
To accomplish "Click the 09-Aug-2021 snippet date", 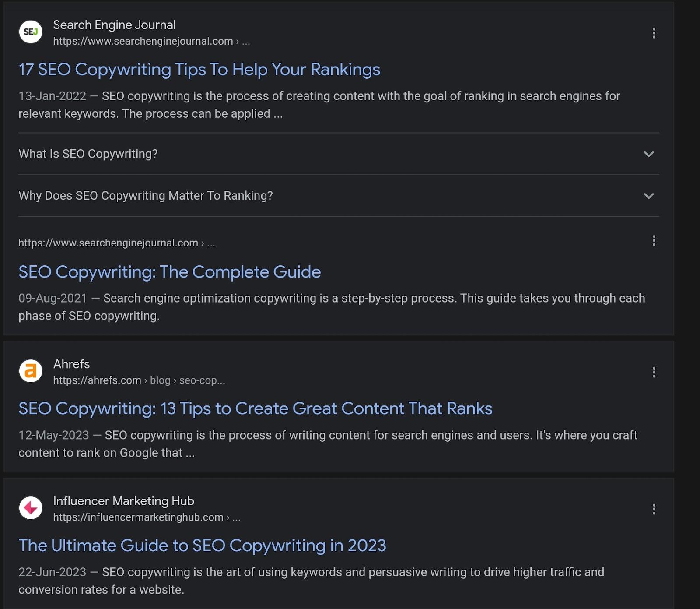I will click(x=53, y=298).
